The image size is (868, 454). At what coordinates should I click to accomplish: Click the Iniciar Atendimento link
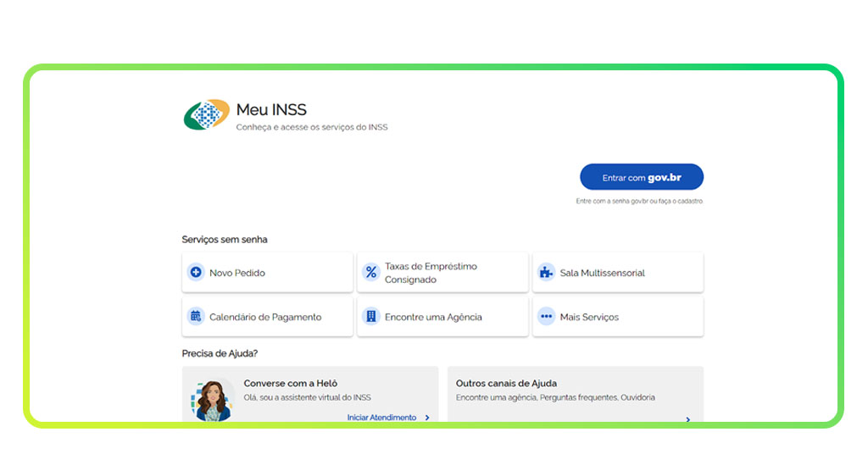coord(381,418)
